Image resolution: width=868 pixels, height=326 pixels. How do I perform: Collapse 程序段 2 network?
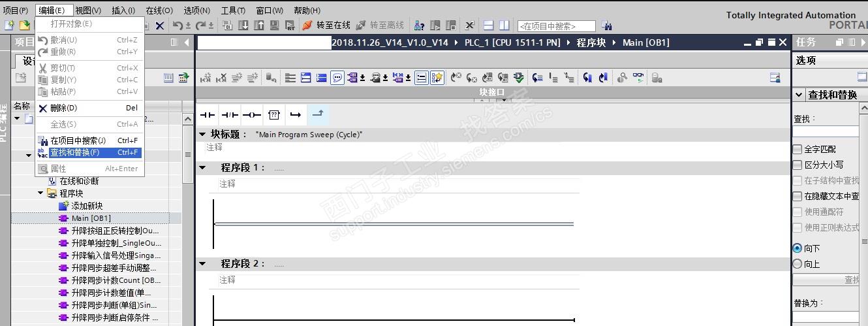(x=202, y=264)
